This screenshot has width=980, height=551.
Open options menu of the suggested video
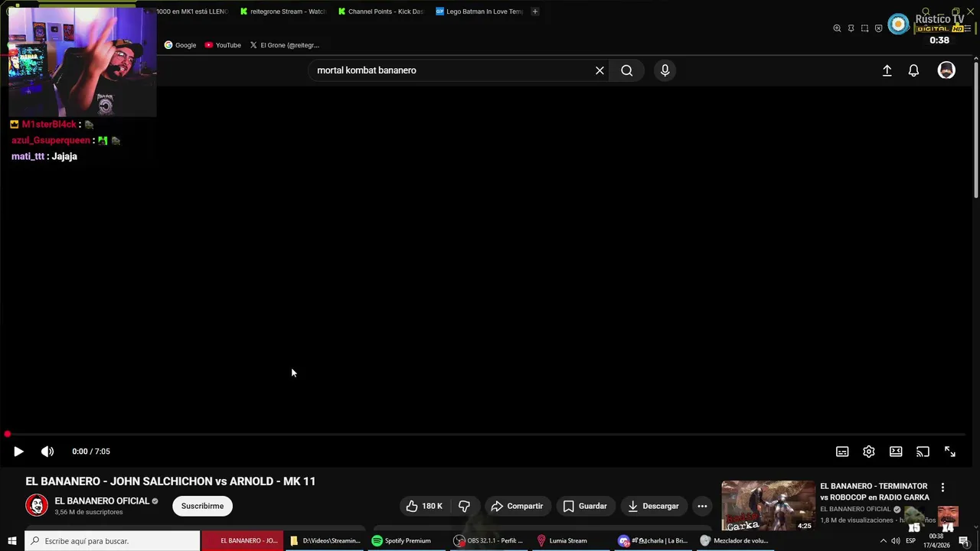(x=942, y=487)
